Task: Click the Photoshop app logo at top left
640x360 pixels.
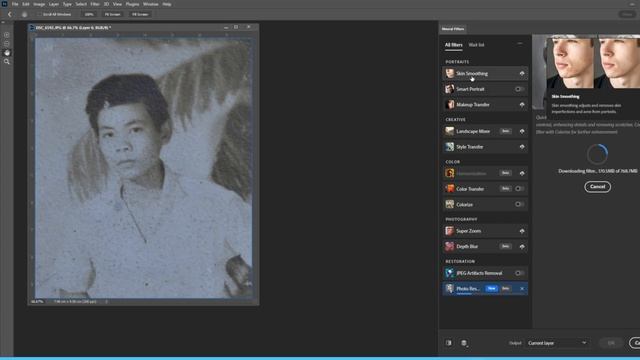Action: [x=4, y=4]
